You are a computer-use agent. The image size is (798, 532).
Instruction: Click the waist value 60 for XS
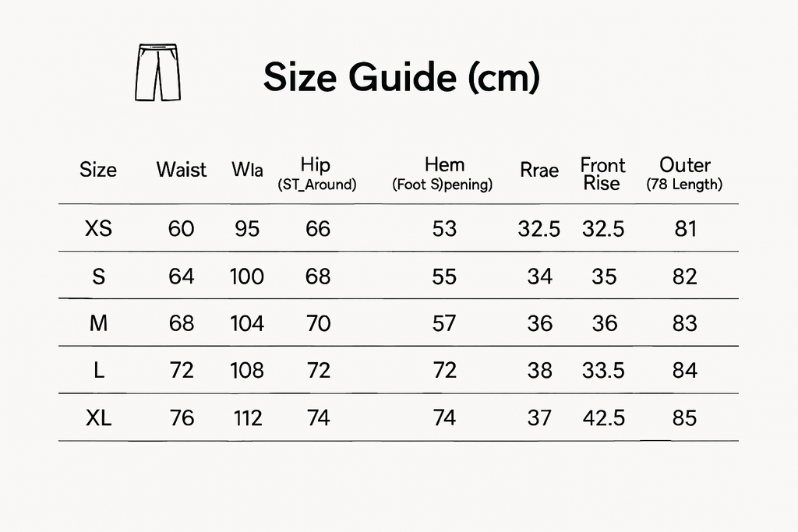181,229
